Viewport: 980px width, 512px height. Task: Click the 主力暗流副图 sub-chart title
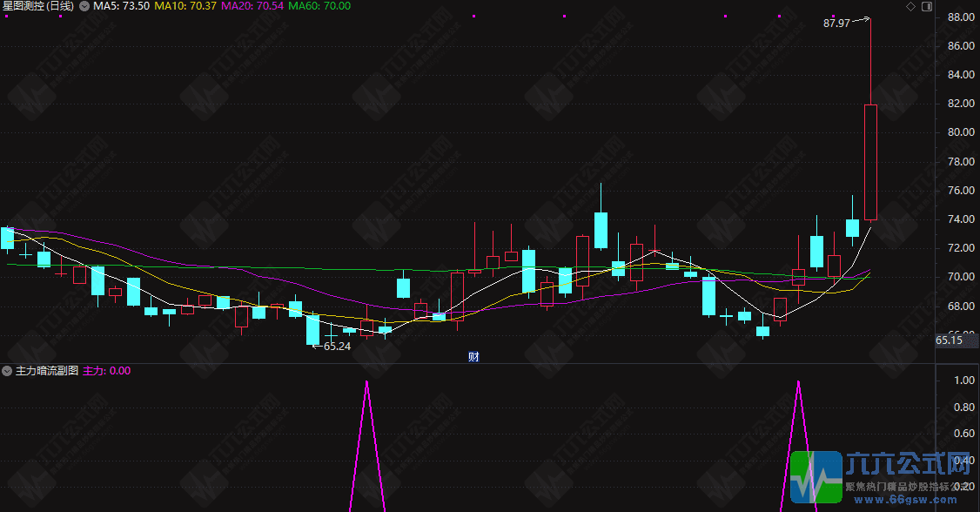pos(47,371)
